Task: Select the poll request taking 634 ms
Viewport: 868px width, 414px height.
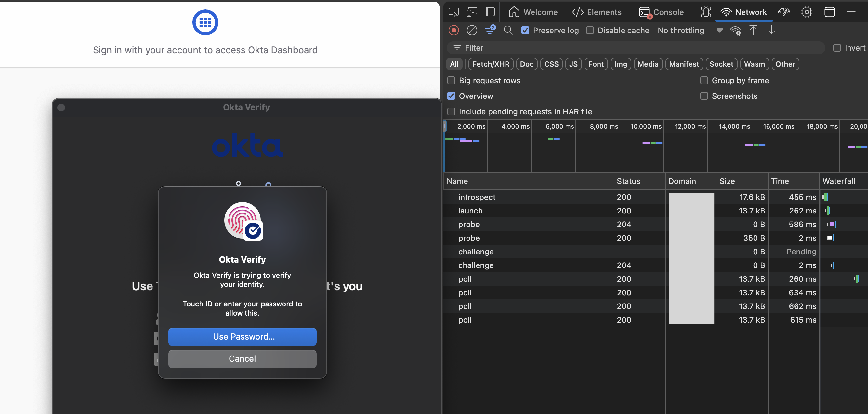Action: point(655,293)
